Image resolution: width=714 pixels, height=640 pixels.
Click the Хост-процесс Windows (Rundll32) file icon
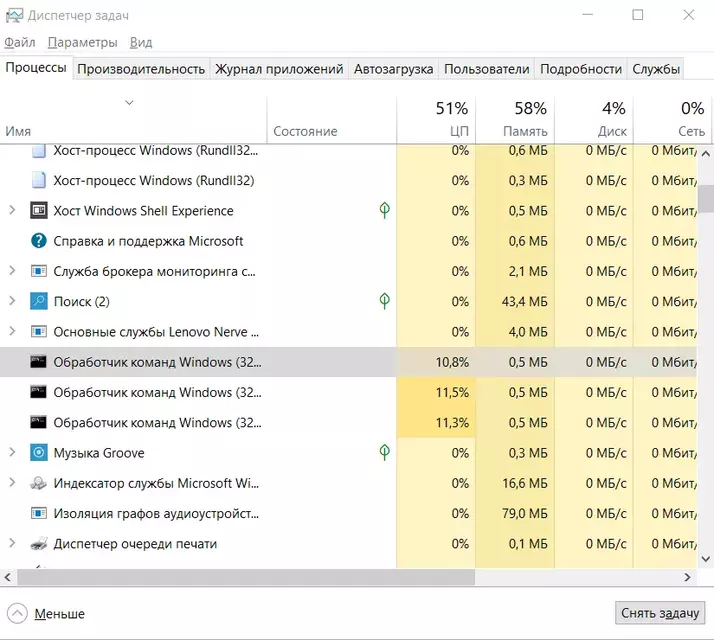click(39, 180)
